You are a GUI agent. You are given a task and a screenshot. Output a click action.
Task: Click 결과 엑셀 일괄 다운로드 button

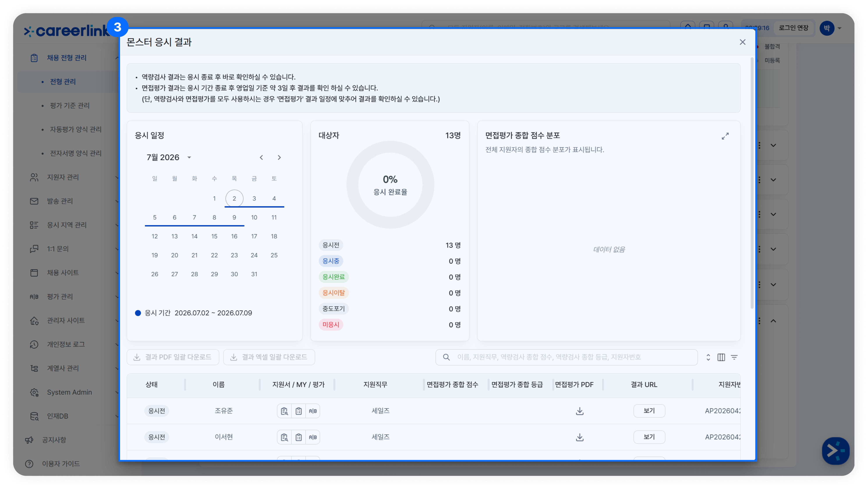269,357
